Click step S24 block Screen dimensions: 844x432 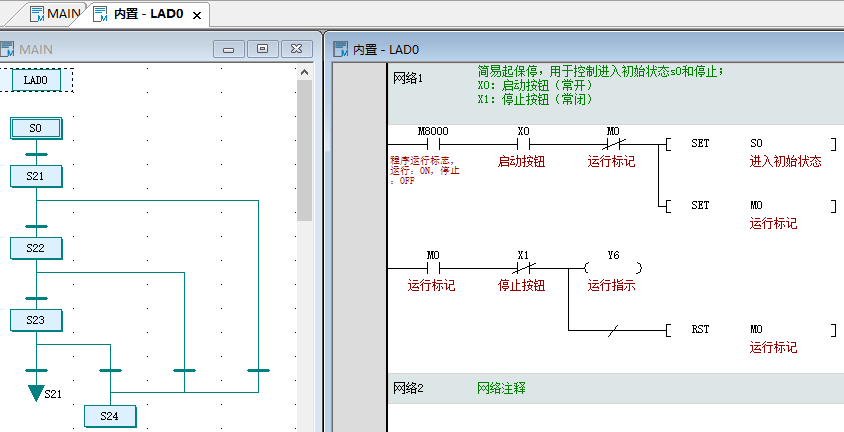[109, 415]
